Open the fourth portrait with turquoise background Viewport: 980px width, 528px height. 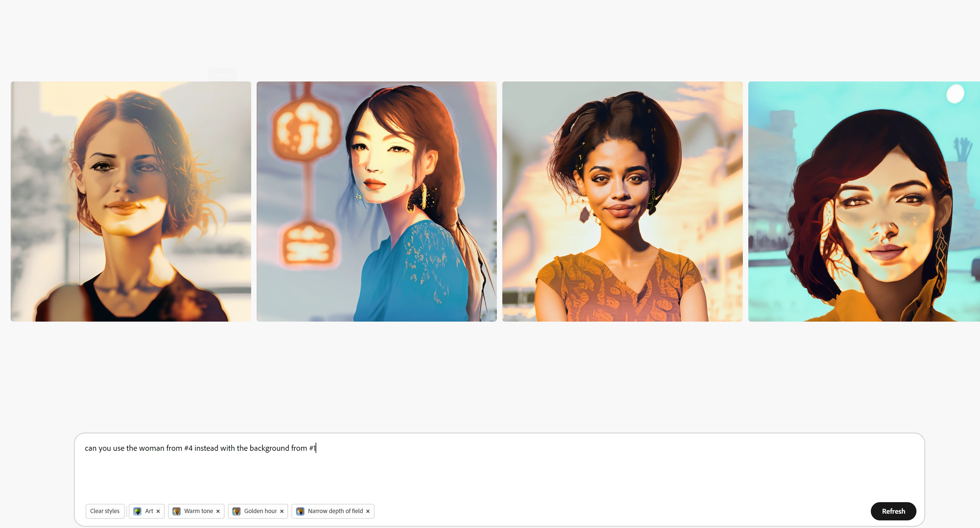pos(864,202)
